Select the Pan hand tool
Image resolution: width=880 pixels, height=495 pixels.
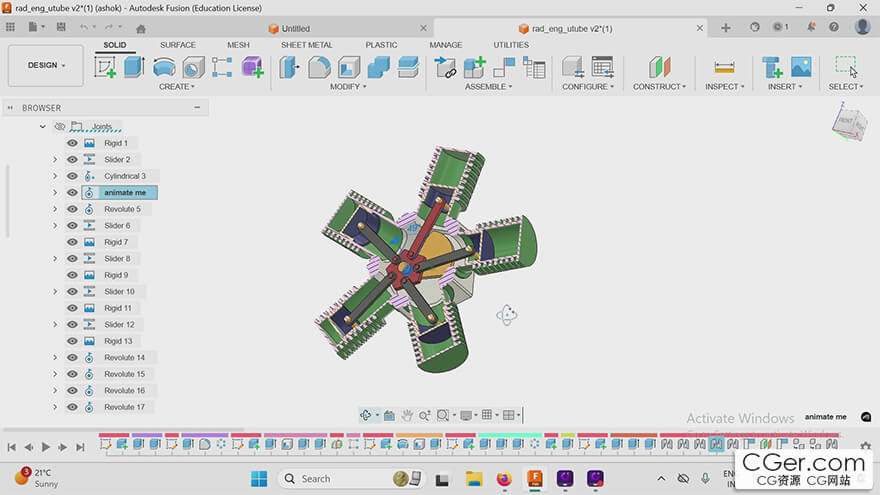point(407,415)
